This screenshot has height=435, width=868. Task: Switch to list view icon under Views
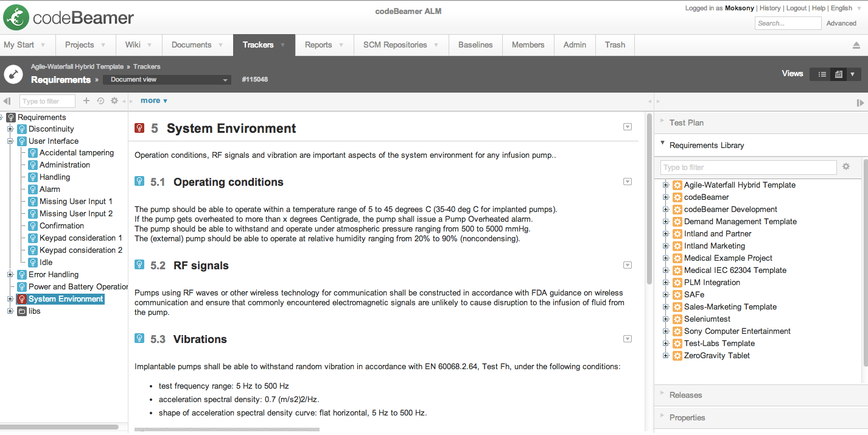click(x=822, y=74)
